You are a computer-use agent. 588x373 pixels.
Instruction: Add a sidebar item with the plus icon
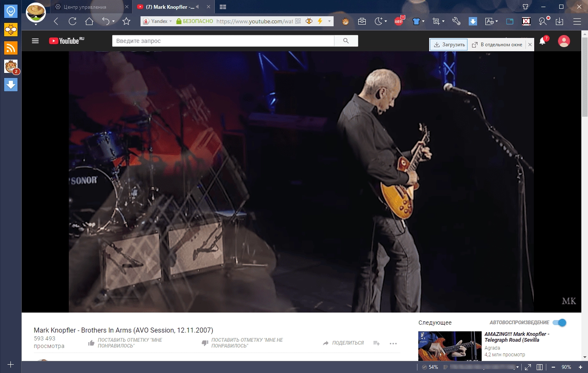click(11, 364)
